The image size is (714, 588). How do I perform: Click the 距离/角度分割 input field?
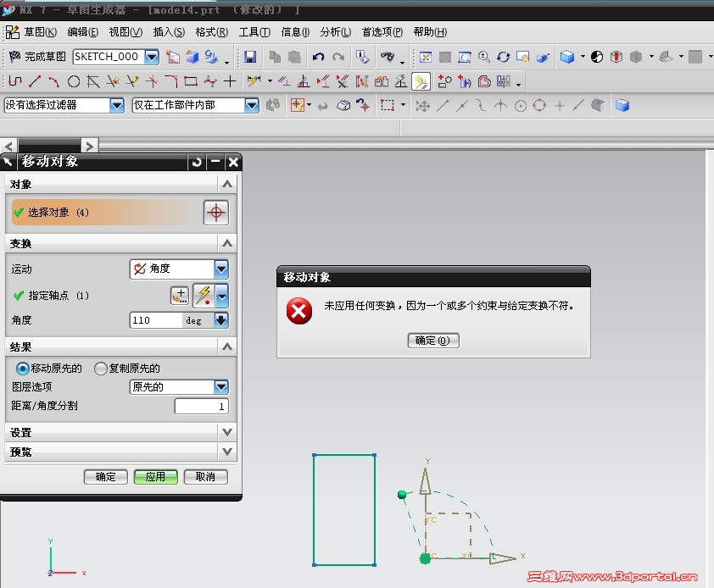click(202, 407)
